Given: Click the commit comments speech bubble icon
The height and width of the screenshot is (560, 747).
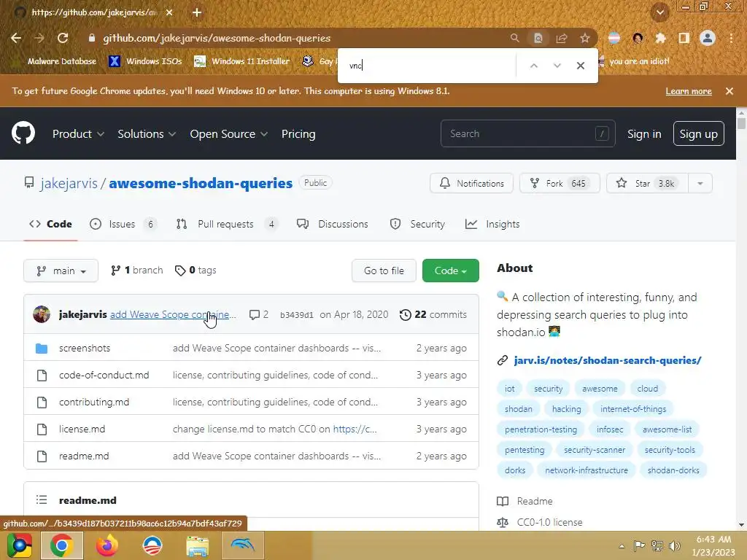Looking at the screenshot, I should click(x=255, y=315).
